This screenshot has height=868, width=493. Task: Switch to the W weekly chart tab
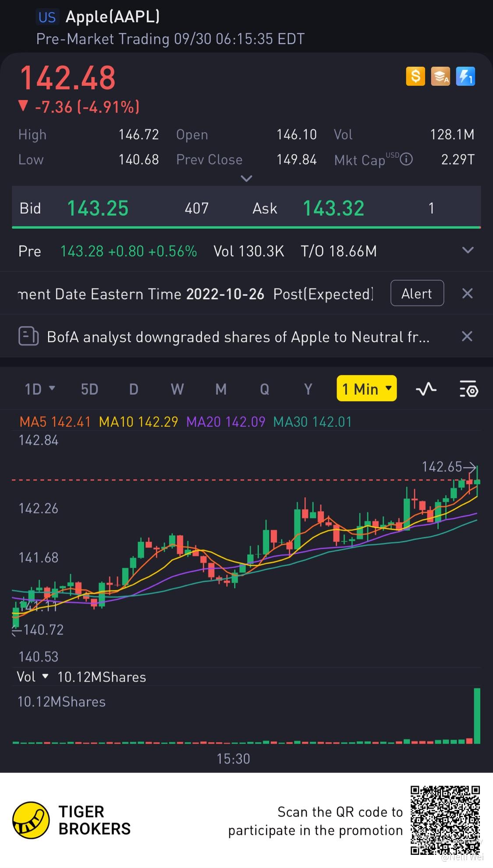tap(177, 389)
